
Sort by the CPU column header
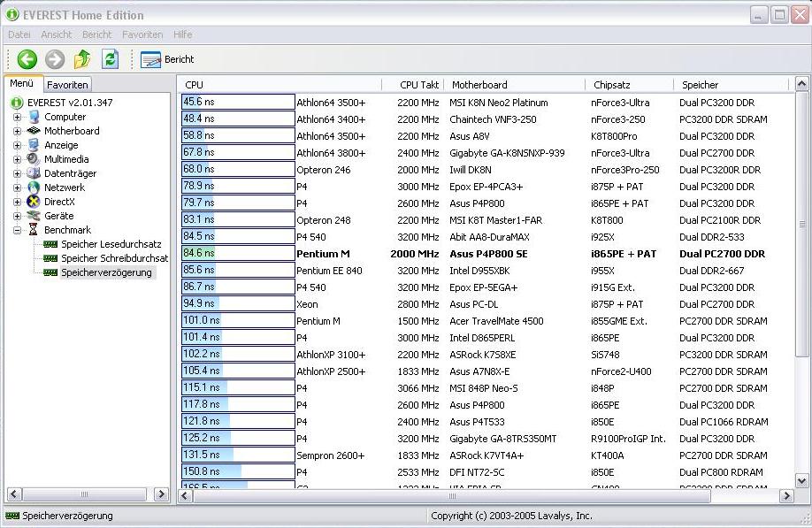(x=280, y=85)
